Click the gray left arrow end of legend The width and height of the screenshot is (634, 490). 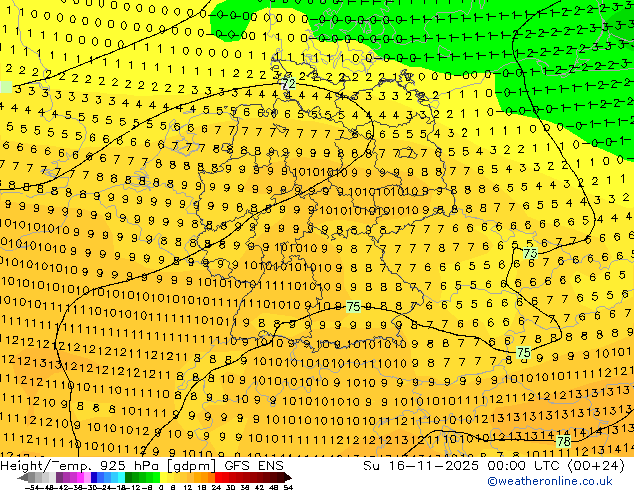click(23, 478)
